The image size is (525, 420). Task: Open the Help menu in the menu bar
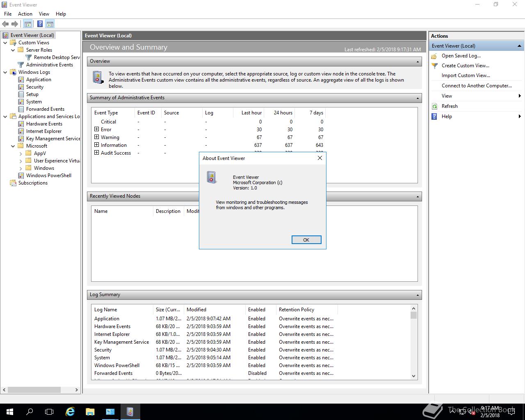(x=61, y=14)
